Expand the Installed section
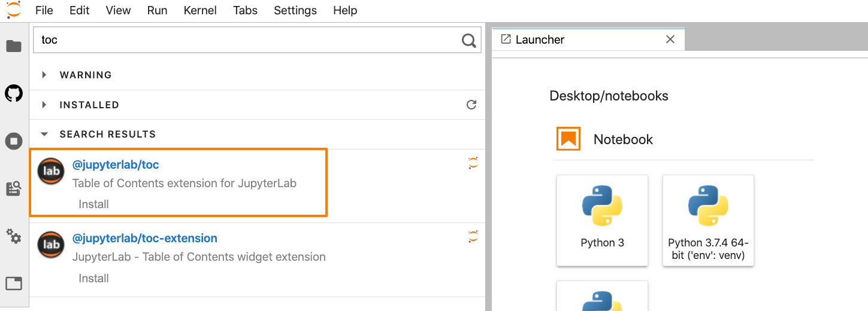Screen dimensions: 868x311 pos(44,105)
